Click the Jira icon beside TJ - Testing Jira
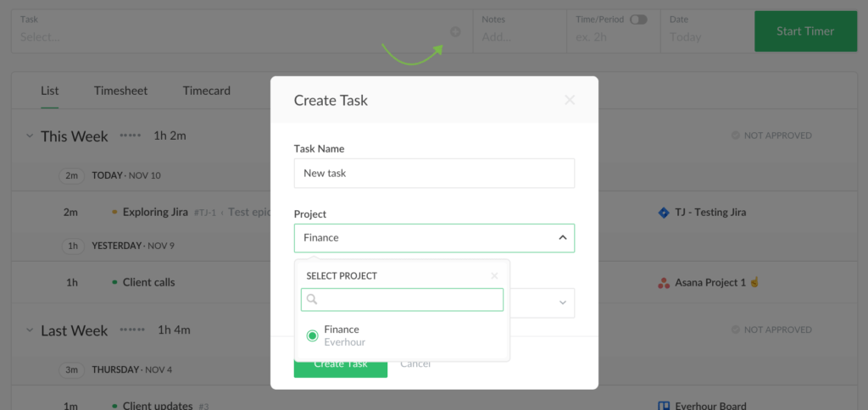 (664, 213)
